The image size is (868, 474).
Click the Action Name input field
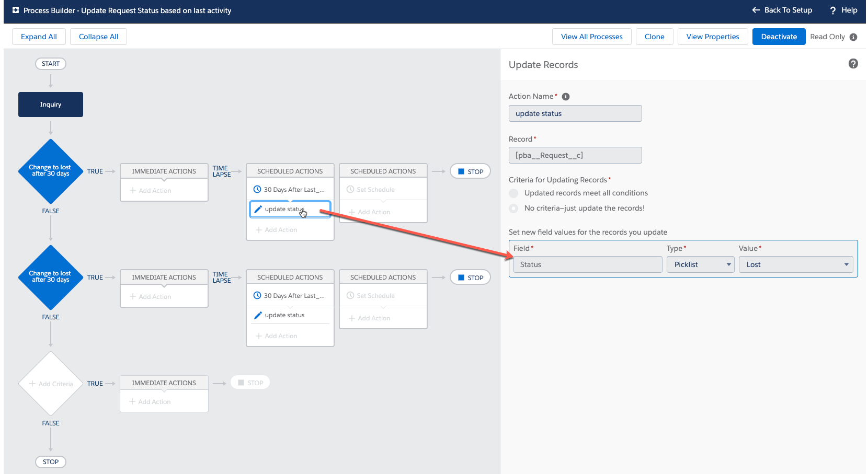click(575, 113)
